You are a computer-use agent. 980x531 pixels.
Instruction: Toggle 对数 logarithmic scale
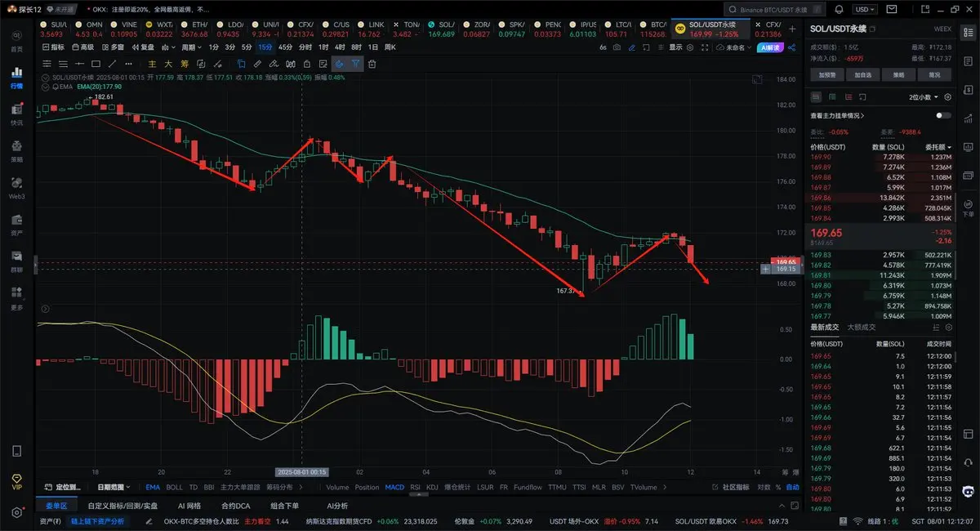pyautogui.click(x=763, y=487)
